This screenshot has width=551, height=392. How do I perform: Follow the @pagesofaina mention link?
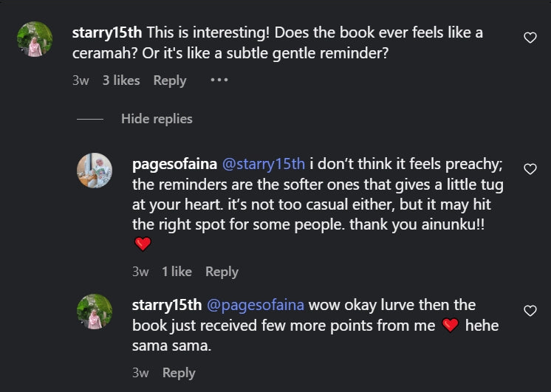pos(256,305)
